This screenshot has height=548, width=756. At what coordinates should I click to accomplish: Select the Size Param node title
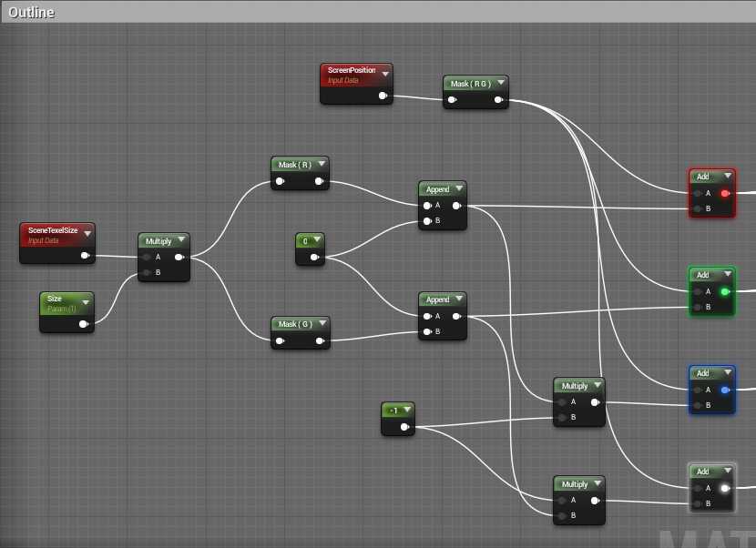tap(55, 299)
